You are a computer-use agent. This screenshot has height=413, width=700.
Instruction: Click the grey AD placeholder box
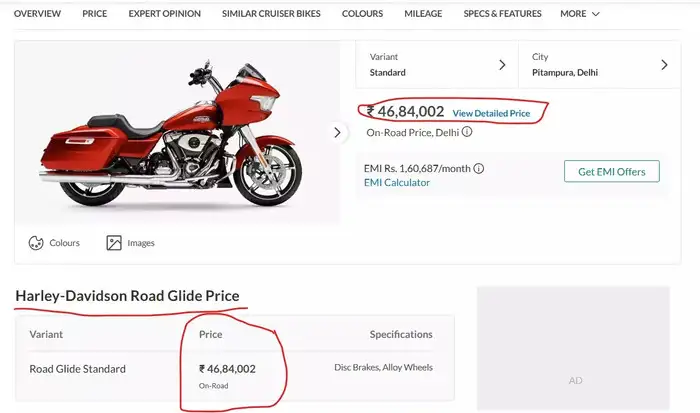574,348
